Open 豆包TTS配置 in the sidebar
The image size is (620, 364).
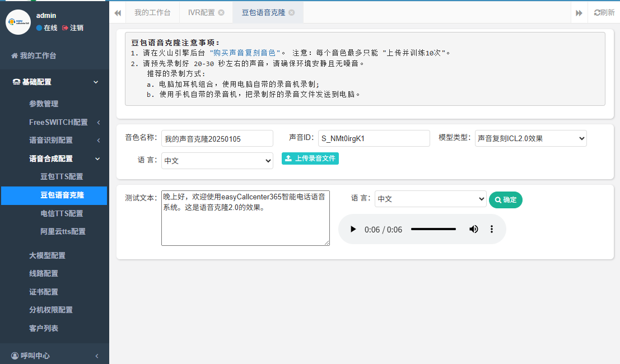point(62,176)
